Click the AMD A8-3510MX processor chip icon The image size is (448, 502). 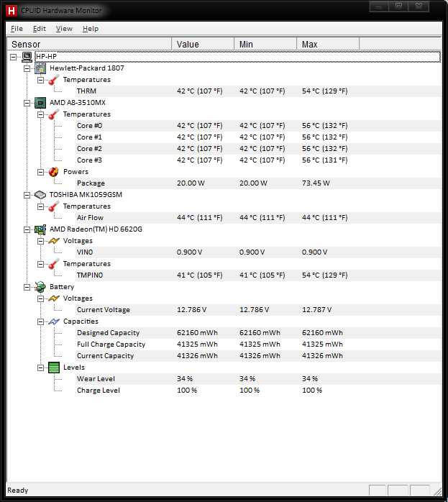point(40,103)
